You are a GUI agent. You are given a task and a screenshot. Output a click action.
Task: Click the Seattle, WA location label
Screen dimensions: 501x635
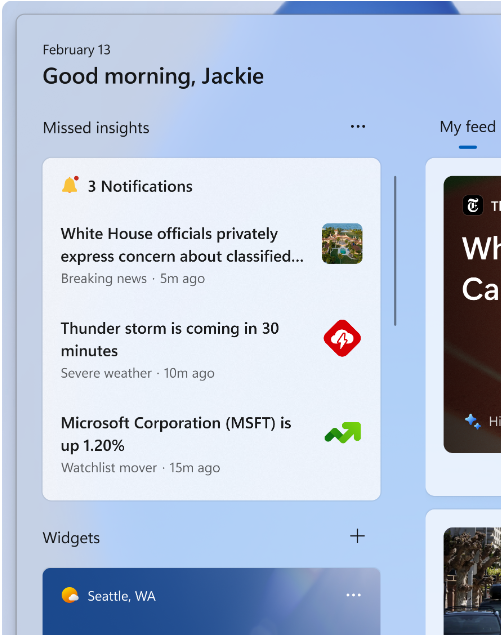(122, 596)
